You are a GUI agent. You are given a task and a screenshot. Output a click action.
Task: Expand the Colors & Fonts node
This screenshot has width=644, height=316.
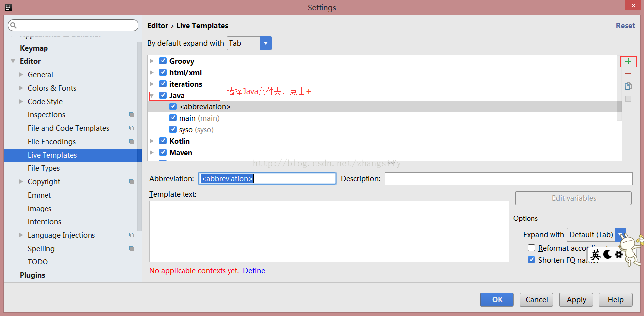21,88
